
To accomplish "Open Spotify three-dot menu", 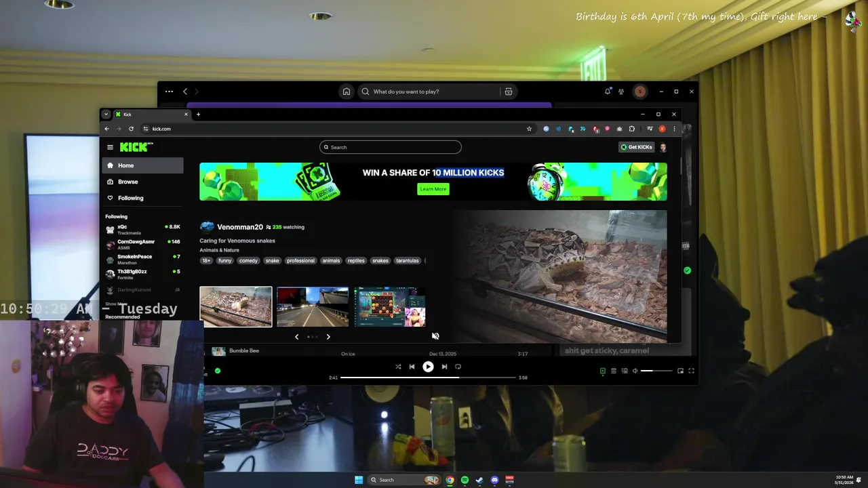I will tap(169, 91).
